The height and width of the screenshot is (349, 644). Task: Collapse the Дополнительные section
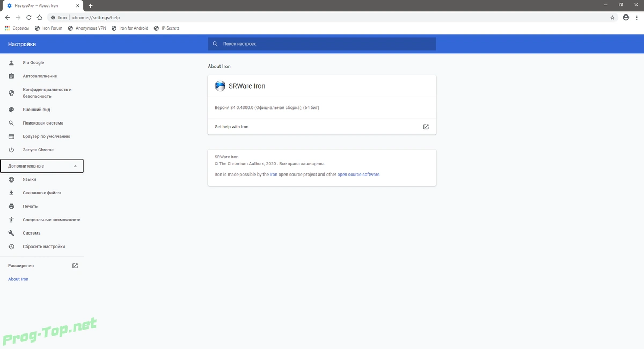click(x=42, y=166)
